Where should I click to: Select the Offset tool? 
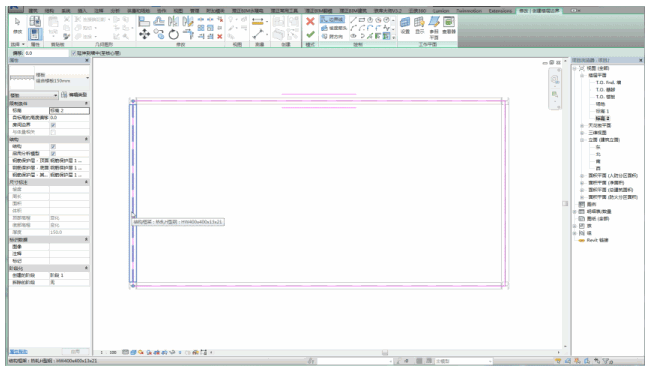[159, 22]
